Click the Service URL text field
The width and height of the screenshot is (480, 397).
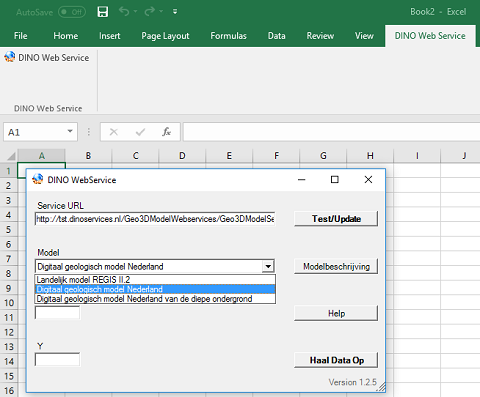click(x=155, y=219)
